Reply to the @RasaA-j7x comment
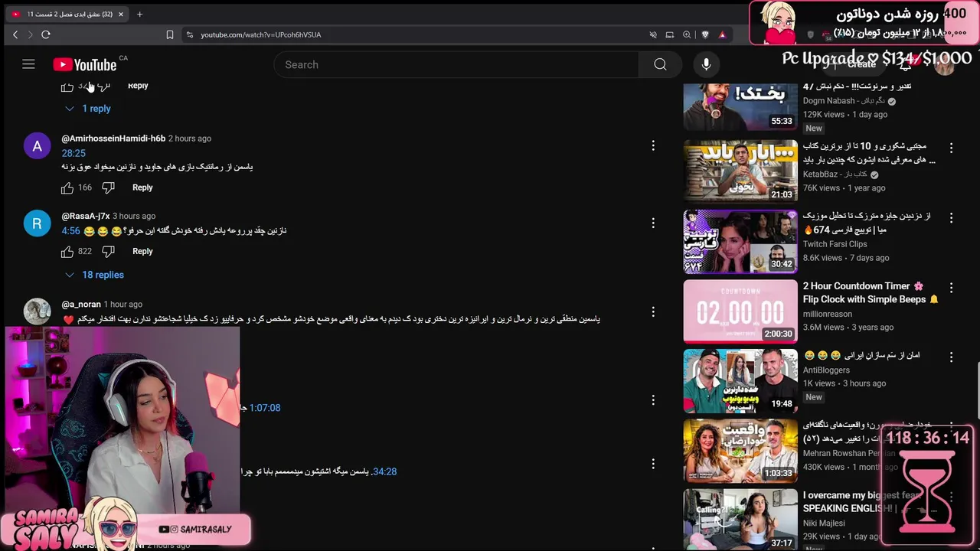Screen dimensions: 980x551 [142, 251]
